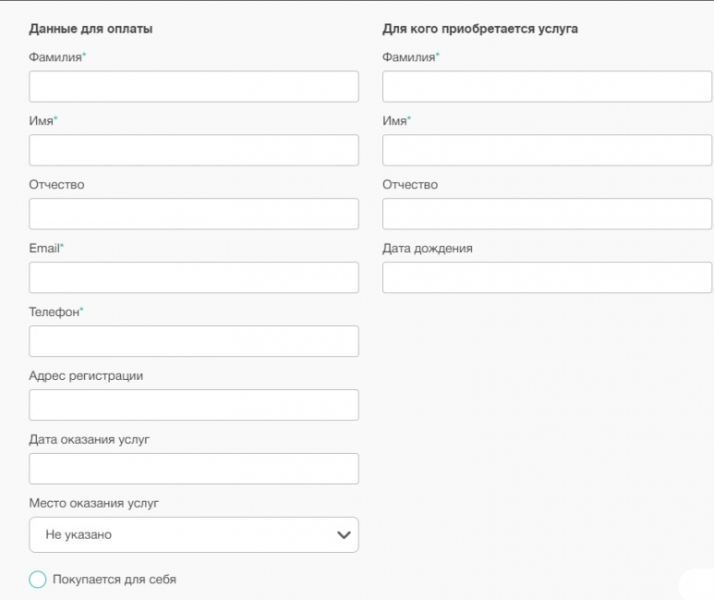Click the Данные для оплаты heading

(x=91, y=29)
